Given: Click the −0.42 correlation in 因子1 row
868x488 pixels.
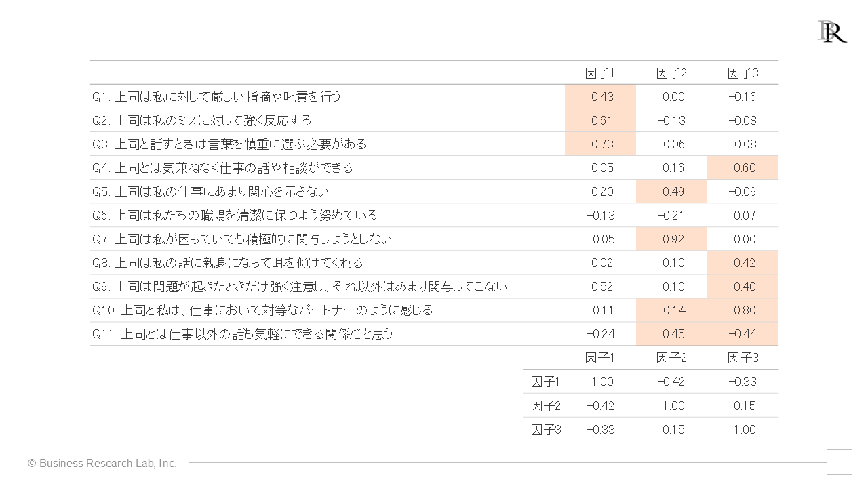Looking at the screenshot, I should click(x=671, y=382).
